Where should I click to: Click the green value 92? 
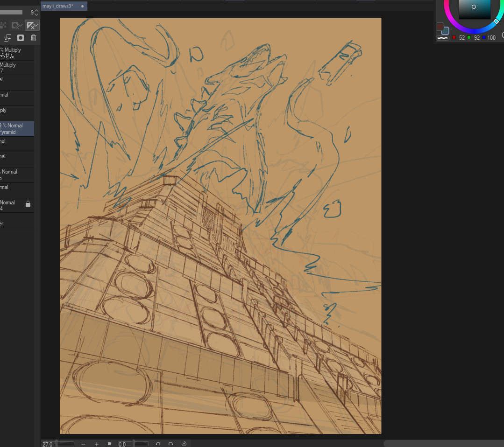(x=477, y=38)
